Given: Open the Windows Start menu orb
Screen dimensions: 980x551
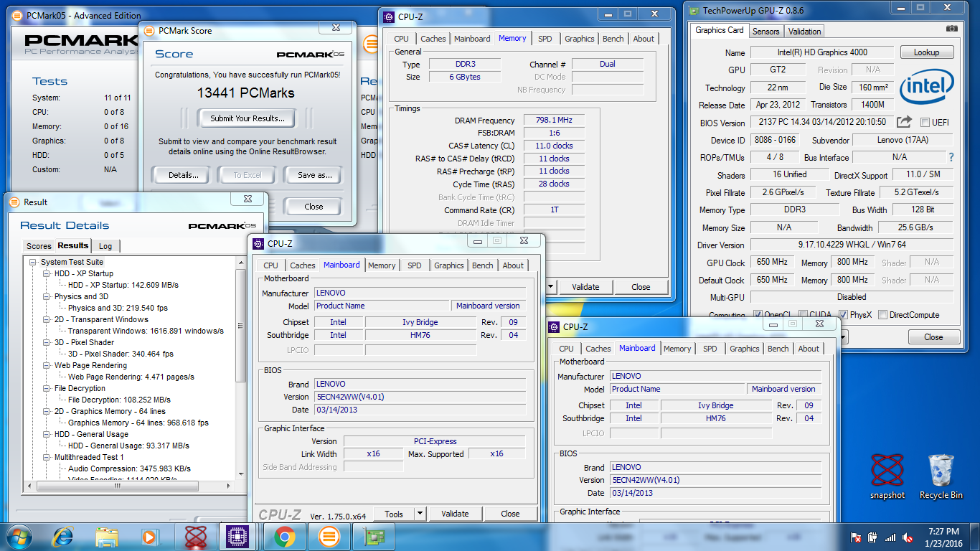Looking at the screenshot, I should 19,536.
